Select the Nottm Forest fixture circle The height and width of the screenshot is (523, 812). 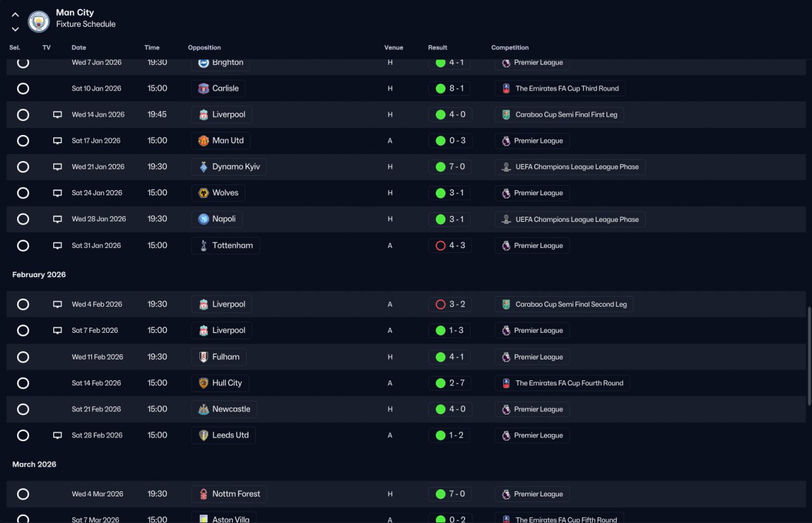point(23,494)
